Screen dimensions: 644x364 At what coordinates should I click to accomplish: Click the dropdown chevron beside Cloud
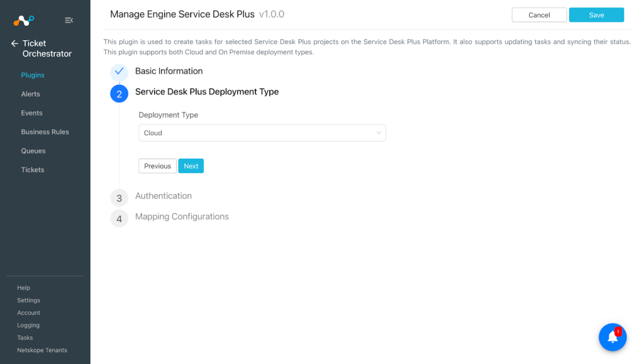(379, 133)
